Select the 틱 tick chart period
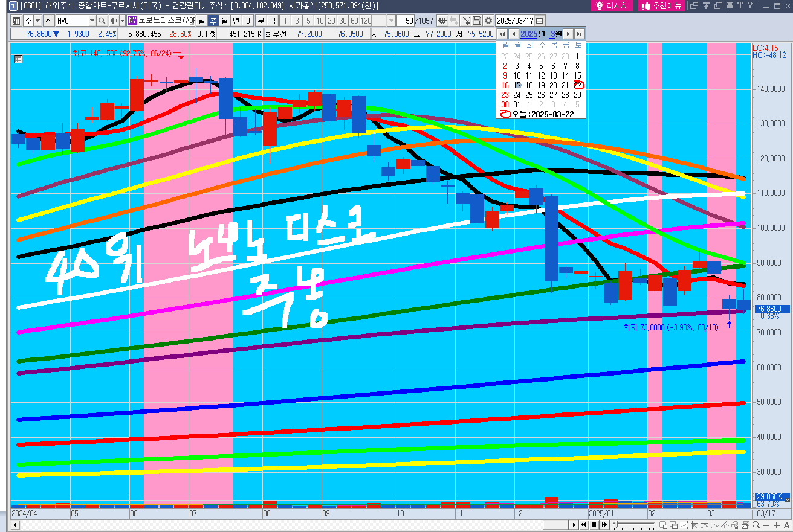This screenshot has height=532, width=793. [x=272, y=21]
